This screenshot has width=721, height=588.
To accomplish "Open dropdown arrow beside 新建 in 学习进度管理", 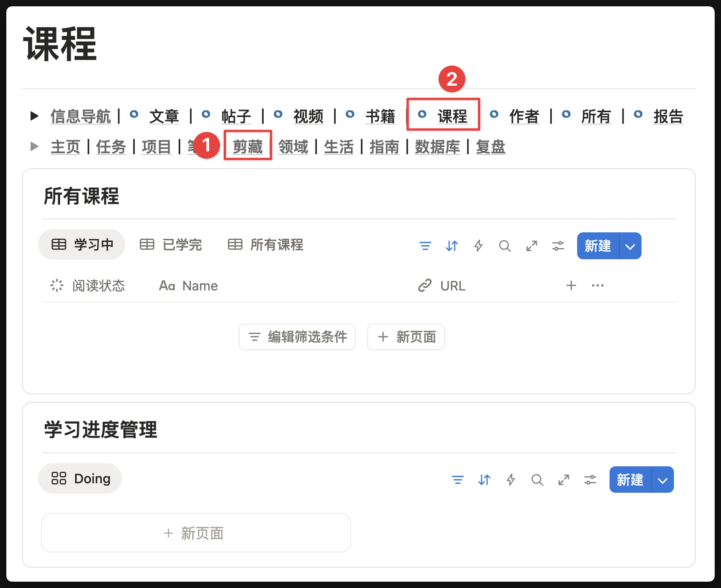I will tap(662, 480).
